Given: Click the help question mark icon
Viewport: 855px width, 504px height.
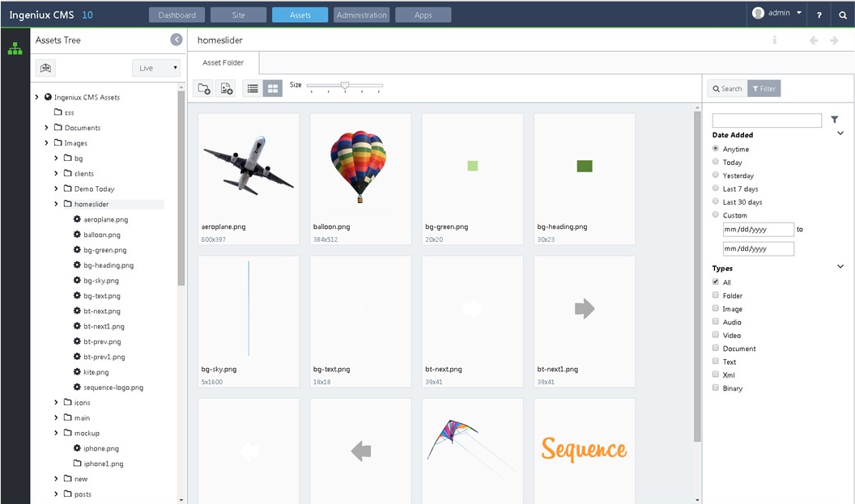Looking at the screenshot, I should tap(818, 14).
